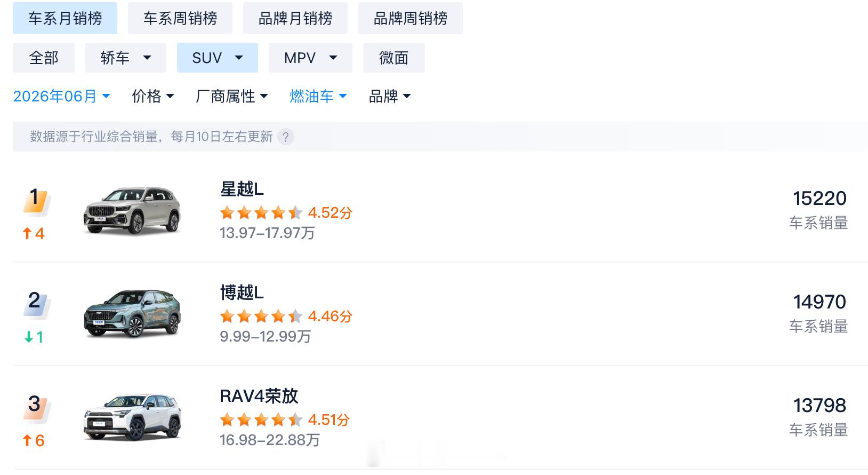
Task: Expand the 2026年06月 date dropdown
Action: (61, 97)
